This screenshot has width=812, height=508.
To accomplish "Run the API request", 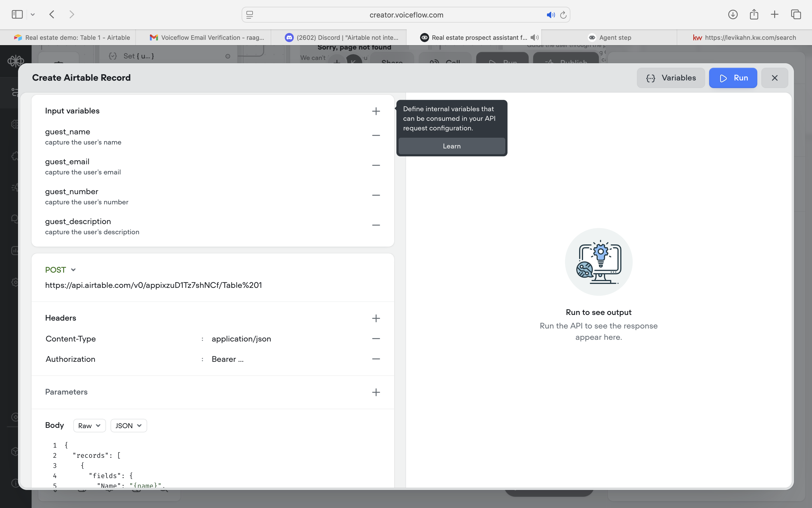I will [733, 78].
